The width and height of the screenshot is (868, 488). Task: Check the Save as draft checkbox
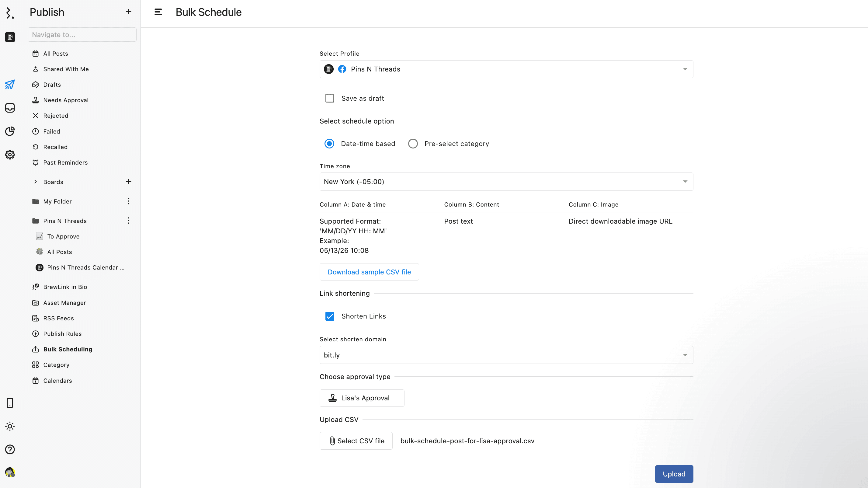click(330, 98)
